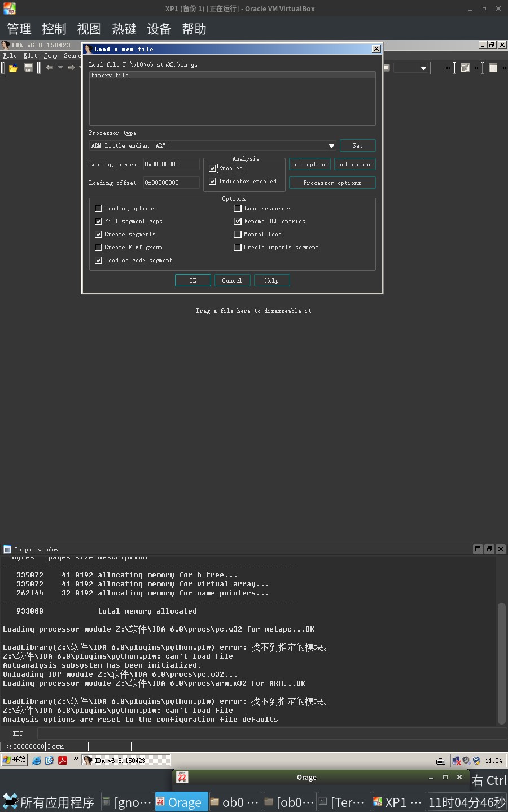Enable Load resources checkbox
The height and width of the screenshot is (812, 508).
click(x=238, y=208)
